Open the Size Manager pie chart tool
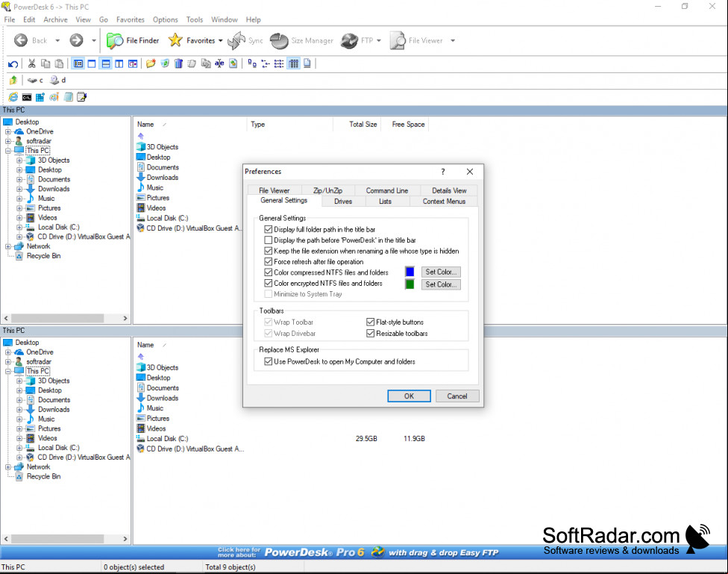The width and height of the screenshot is (728, 574). [x=302, y=40]
